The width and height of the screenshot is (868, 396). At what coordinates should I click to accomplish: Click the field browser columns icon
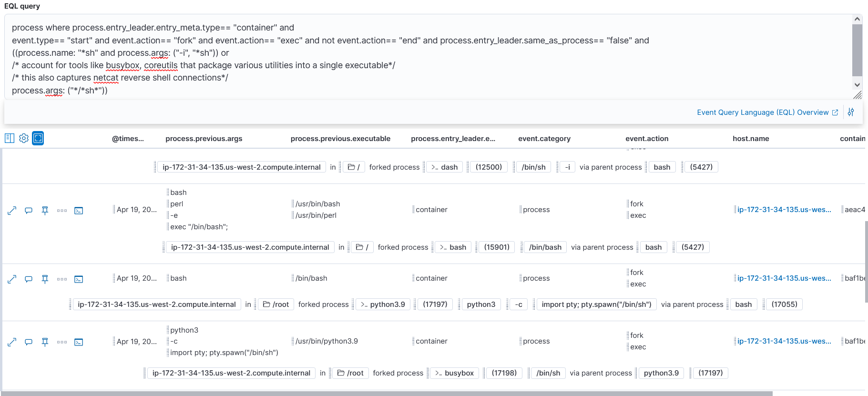(x=9, y=138)
